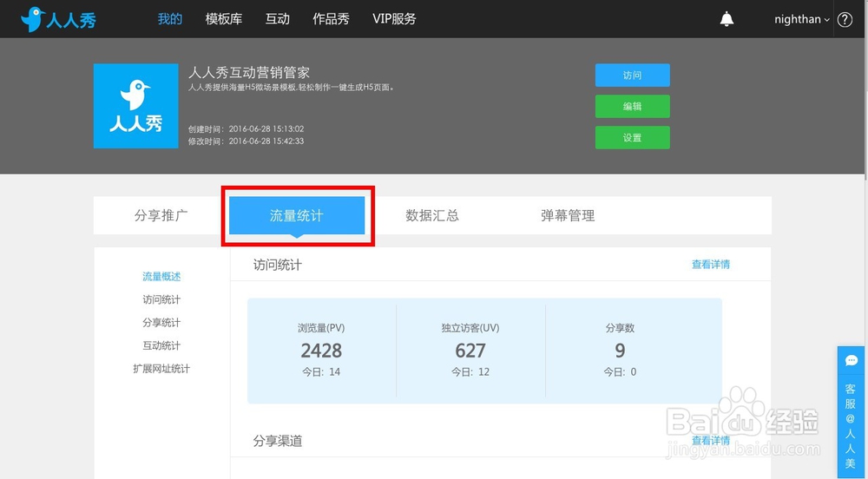Open 互动 in the top navigation
The image size is (868, 479).
[x=278, y=19]
